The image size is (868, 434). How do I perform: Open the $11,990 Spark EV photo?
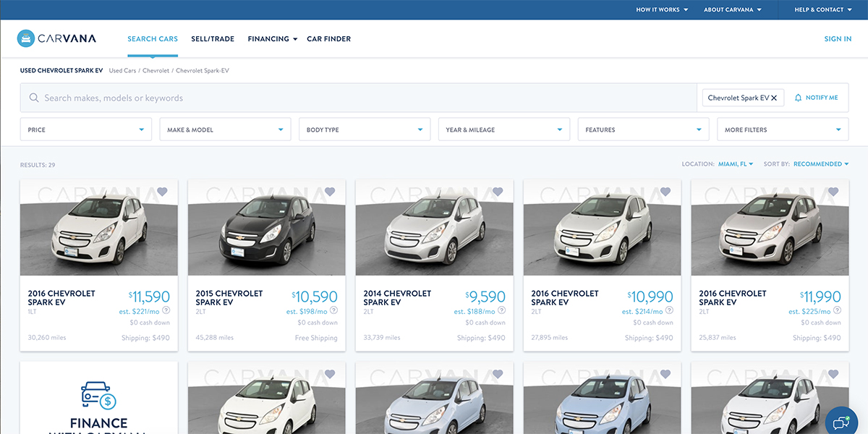pyautogui.click(x=770, y=227)
